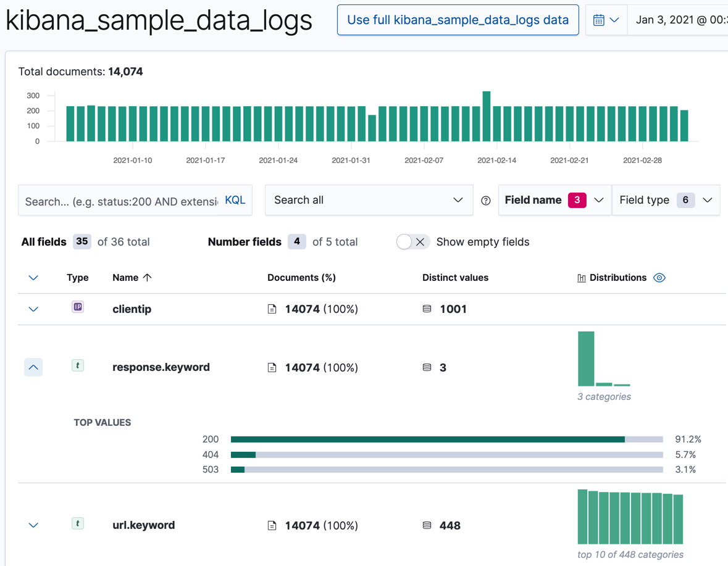Click the document count icon next to clientip
Image resolution: width=728 pixels, height=566 pixels.
(272, 309)
